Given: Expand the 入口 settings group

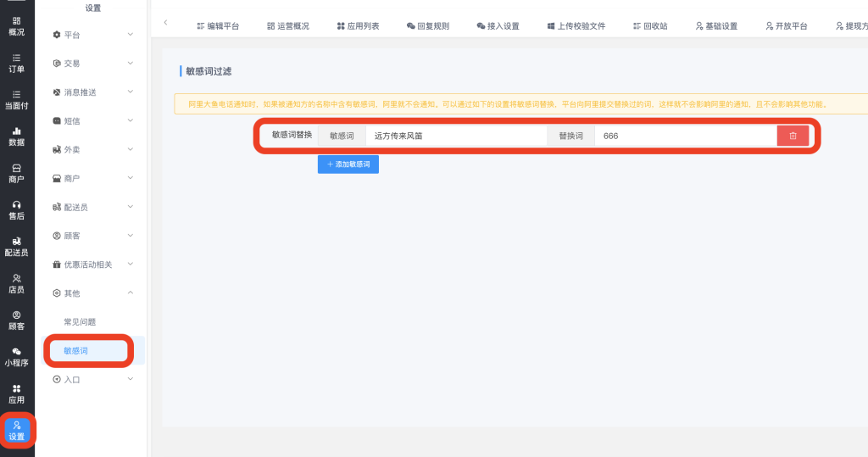Looking at the screenshot, I should (92, 380).
